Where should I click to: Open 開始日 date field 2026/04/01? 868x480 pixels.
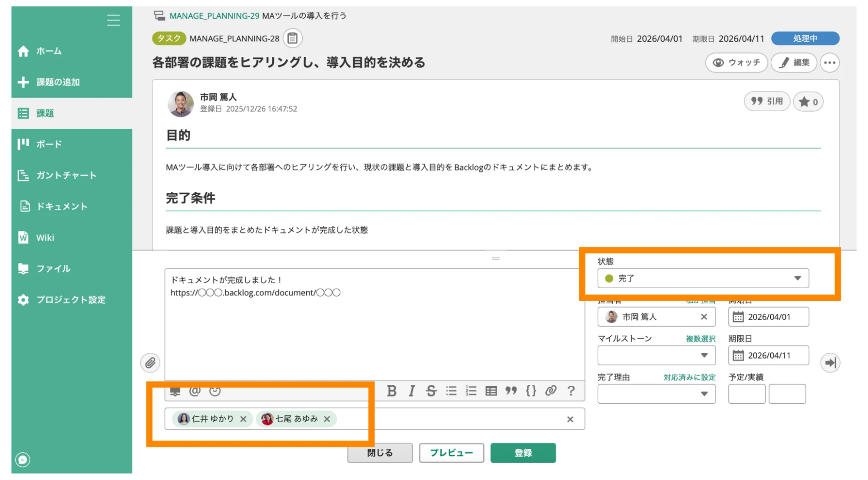point(769,317)
